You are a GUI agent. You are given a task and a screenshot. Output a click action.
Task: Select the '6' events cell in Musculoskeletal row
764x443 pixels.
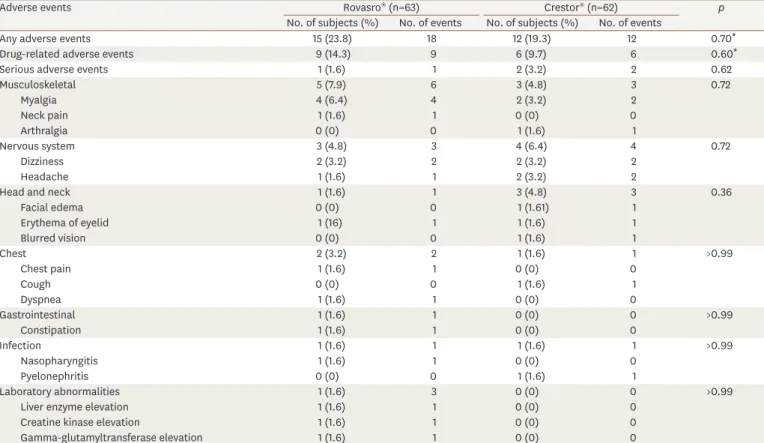pos(433,85)
